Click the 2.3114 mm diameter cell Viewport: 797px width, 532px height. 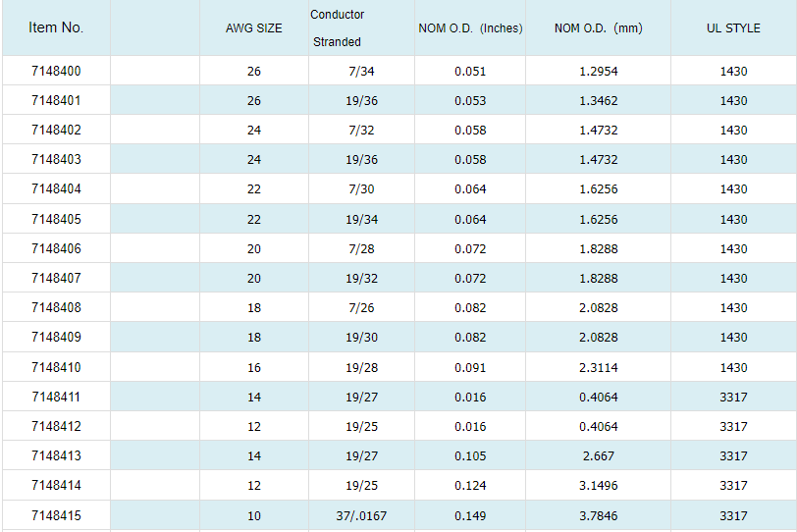[x=598, y=368]
